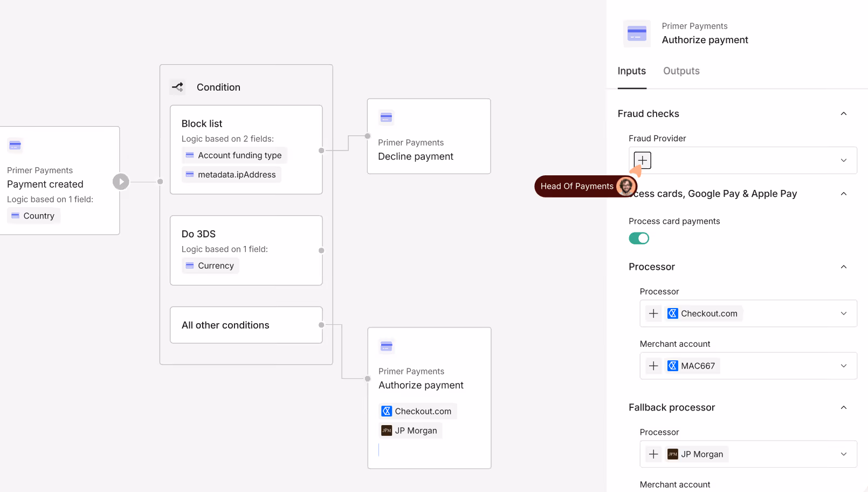
Task: Collapse the Fraud checks section
Action: [844, 114]
